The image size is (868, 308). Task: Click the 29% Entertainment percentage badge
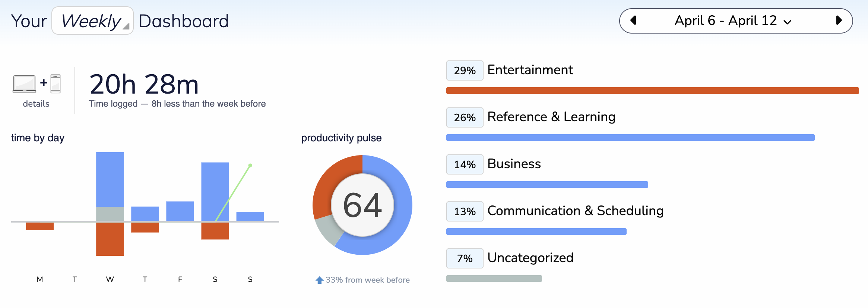[x=465, y=70]
